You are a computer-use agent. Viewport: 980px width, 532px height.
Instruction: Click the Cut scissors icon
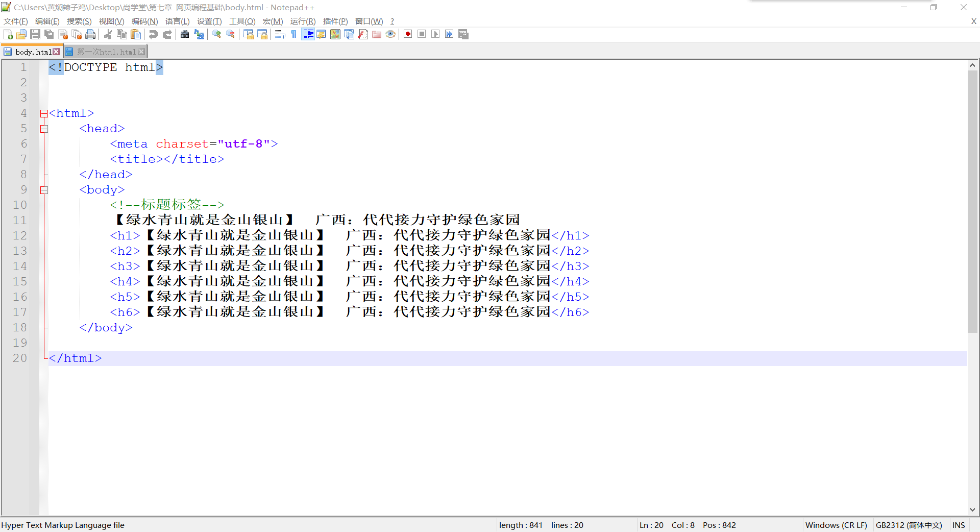coord(108,34)
